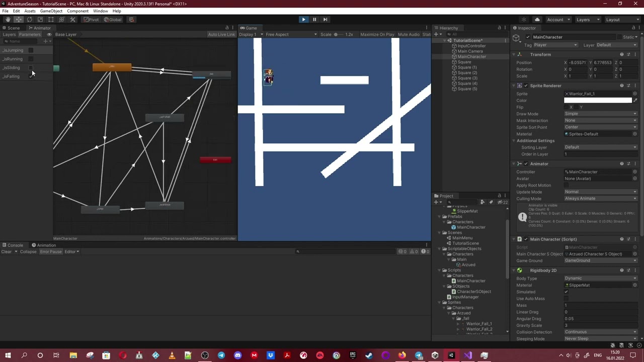Expand the Scripts folder in Project panel
The image size is (644, 362).
point(439,270)
